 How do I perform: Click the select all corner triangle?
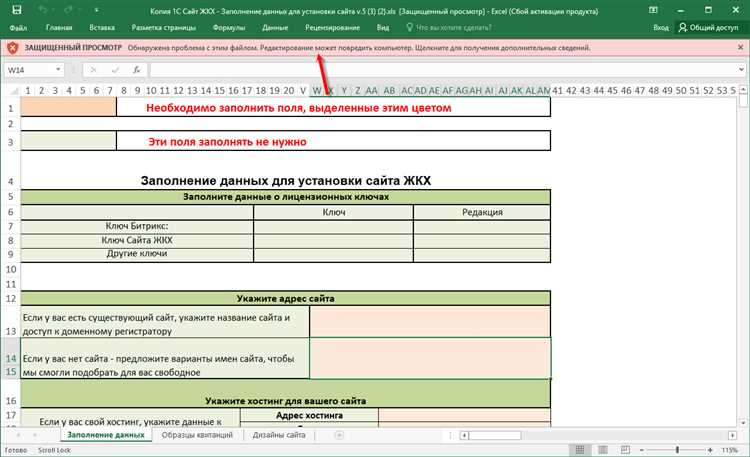(x=14, y=90)
